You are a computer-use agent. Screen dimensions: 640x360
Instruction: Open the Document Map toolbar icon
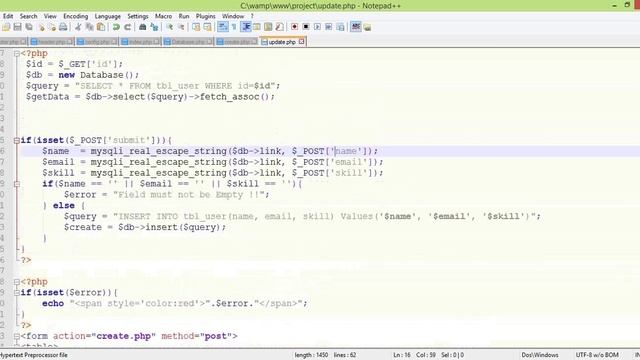pyautogui.click(x=268, y=27)
